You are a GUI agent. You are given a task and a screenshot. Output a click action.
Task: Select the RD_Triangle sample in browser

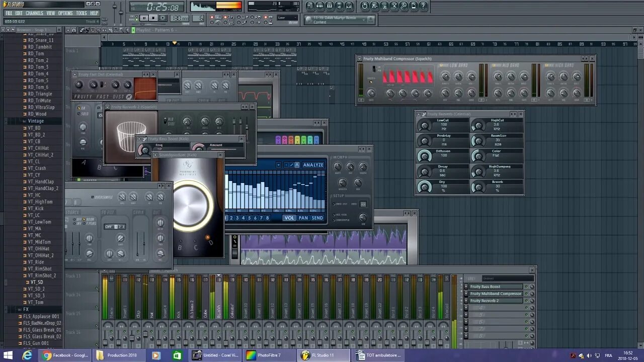(40, 94)
